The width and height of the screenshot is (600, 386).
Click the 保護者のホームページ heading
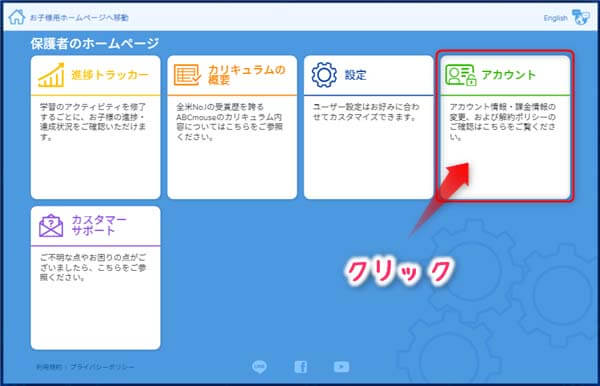[x=95, y=43]
